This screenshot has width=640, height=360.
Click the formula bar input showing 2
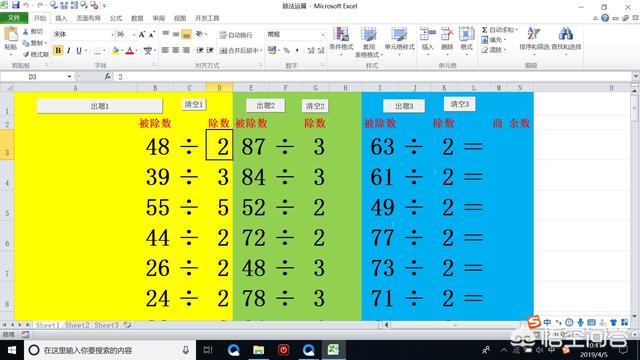[373, 76]
